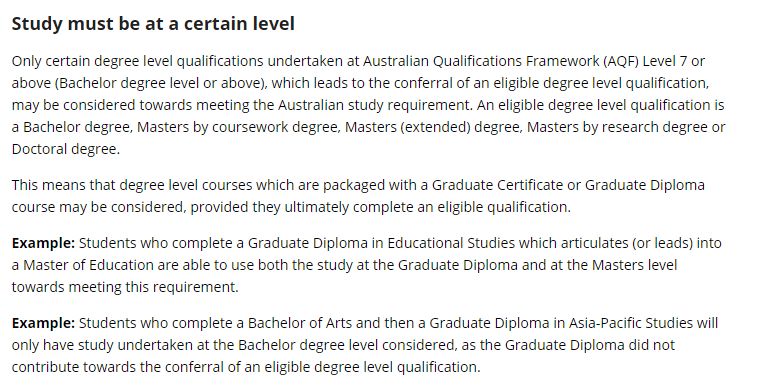This screenshot has width=765, height=391.
Task: Click the 'towards meeting this requirement.' line
Action: (x=125, y=287)
